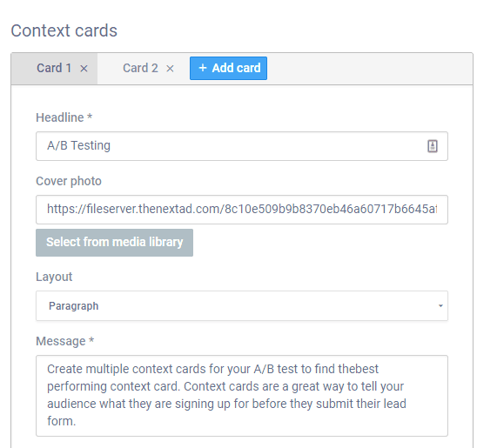Screen dimensions: 477x448
Task: Click empty tab bar area beside Add card
Action: click(x=370, y=69)
